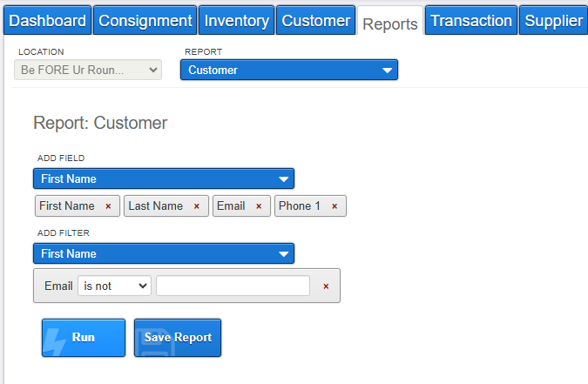The width and height of the screenshot is (588, 384).
Task: Delete the Email filter row
Action: coord(326,286)
